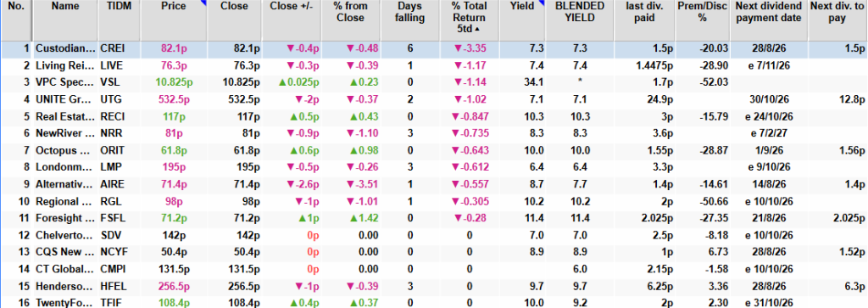
Task: Click the Days falling column header
Action: pos(410,12)
